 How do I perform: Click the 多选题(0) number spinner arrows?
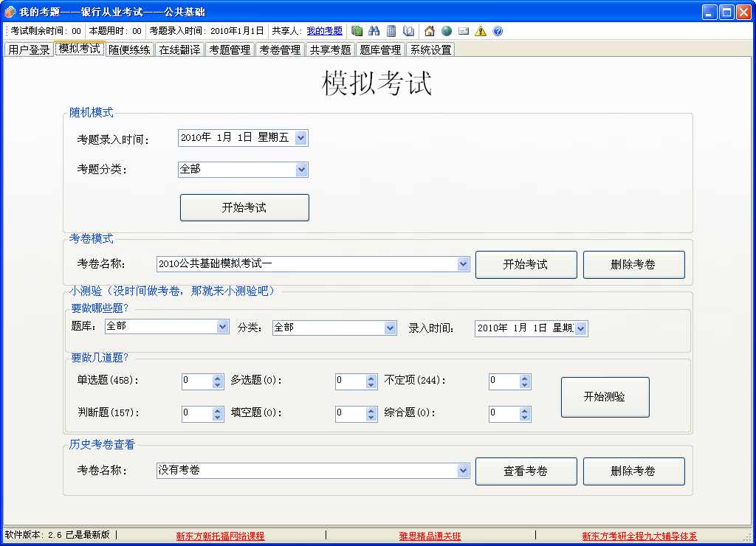(x=371, y=381)
